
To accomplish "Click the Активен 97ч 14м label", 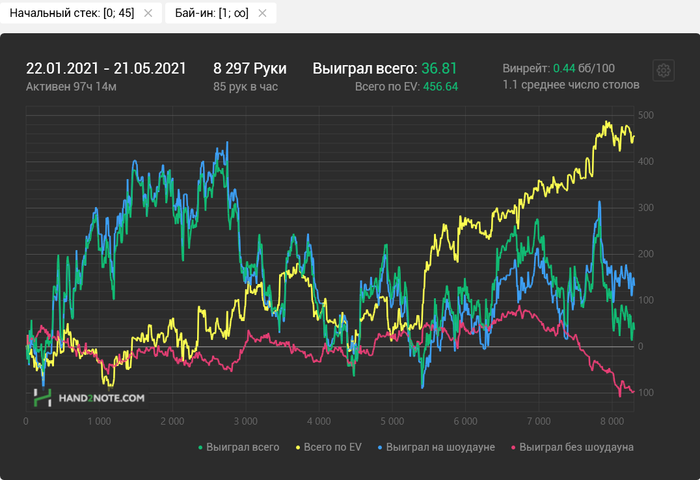I will click(x=71, y=87).
